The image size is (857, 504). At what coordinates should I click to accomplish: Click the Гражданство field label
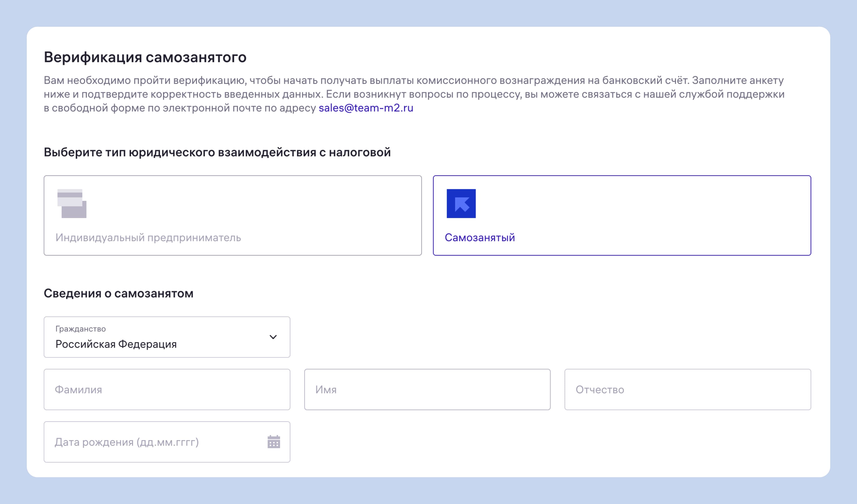tap(81, 329)
